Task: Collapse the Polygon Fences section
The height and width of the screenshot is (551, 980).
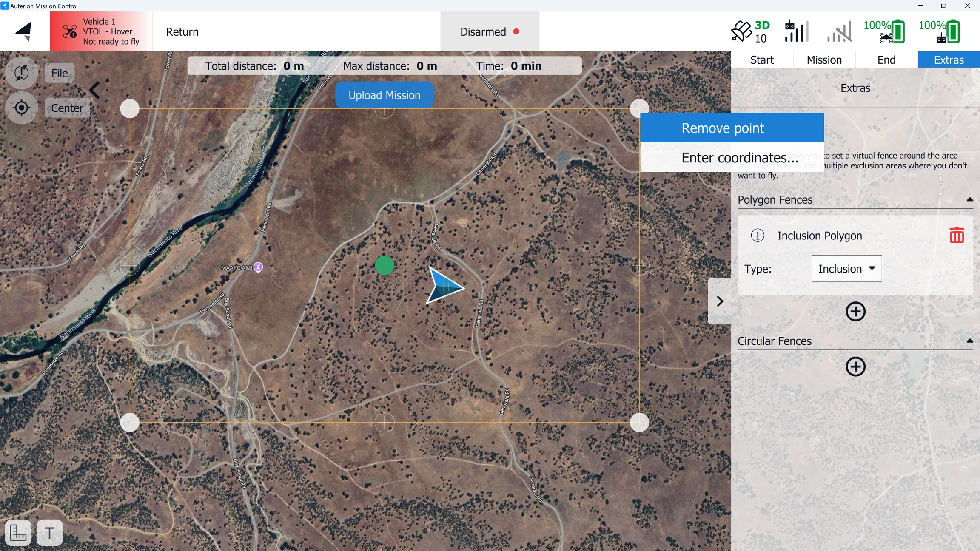Action: (x=969, y=199)
